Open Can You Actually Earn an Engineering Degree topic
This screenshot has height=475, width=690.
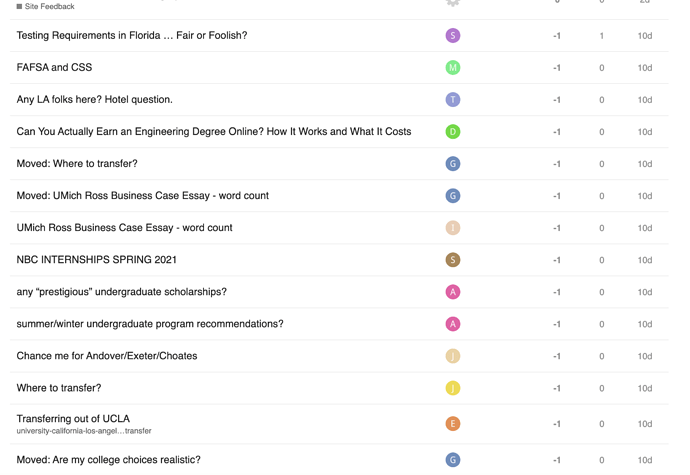pos(214,132)
